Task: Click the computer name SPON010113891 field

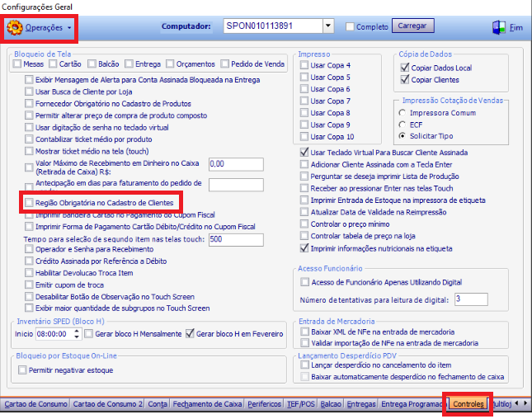Action: pos(273,26)
